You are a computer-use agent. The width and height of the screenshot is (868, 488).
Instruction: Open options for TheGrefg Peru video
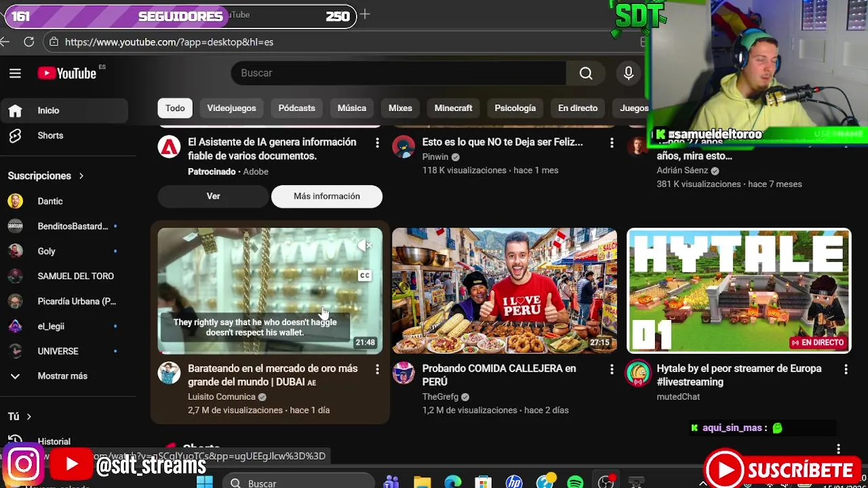[x=612, y=369]
